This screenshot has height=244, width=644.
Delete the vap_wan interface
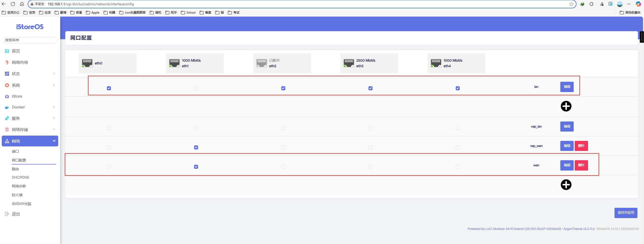(581, 146)
